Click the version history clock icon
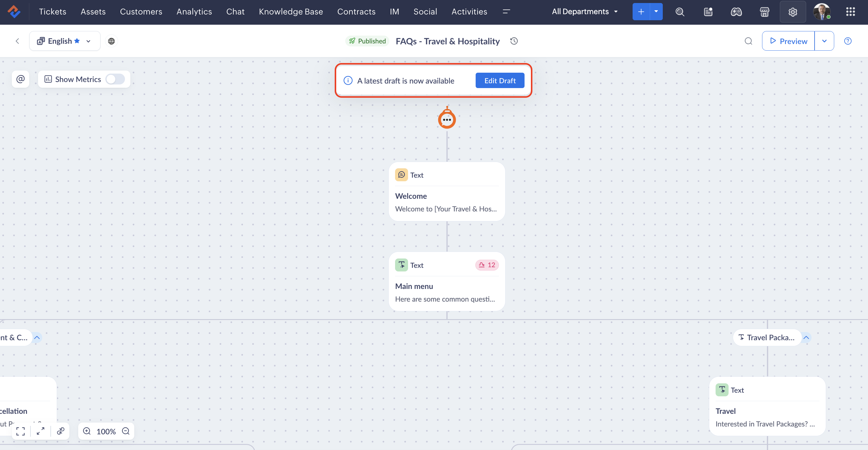Image resolution: width=868 pixels, height=450 pixels. click(514, 41)
